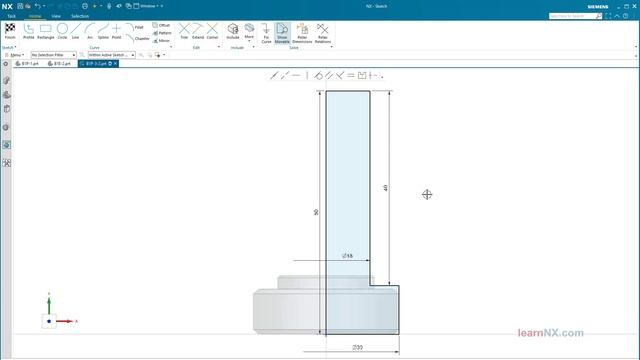Open the first resource bar navigator icon

[7, 80]
